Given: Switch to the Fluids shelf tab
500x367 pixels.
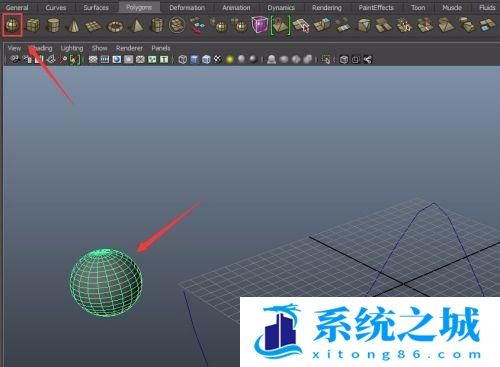Looking at the screenshot, I should [x=487, y=7].
